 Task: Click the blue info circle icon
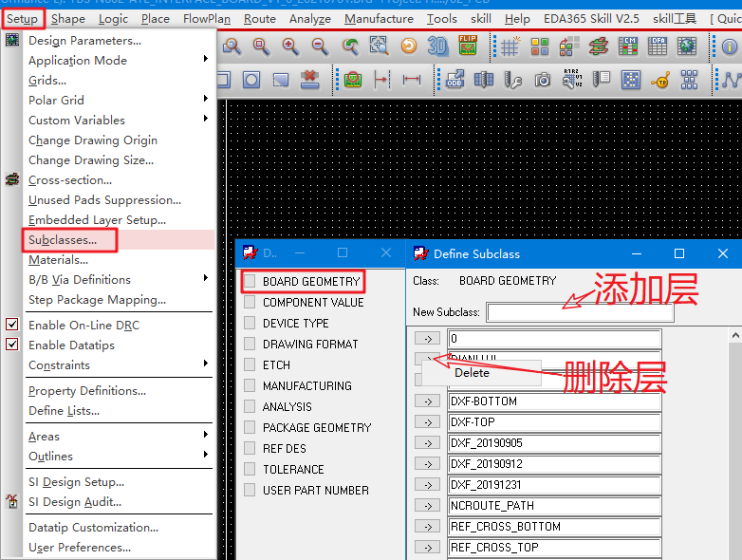tap(730, 47)
